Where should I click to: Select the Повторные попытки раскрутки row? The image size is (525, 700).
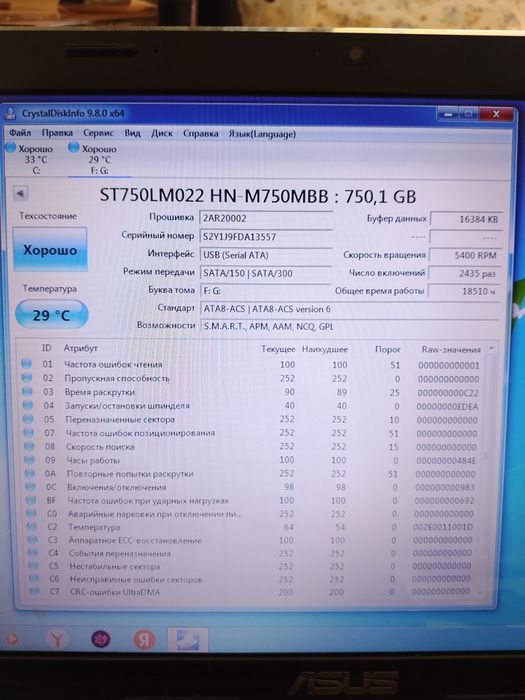point(251,474)
